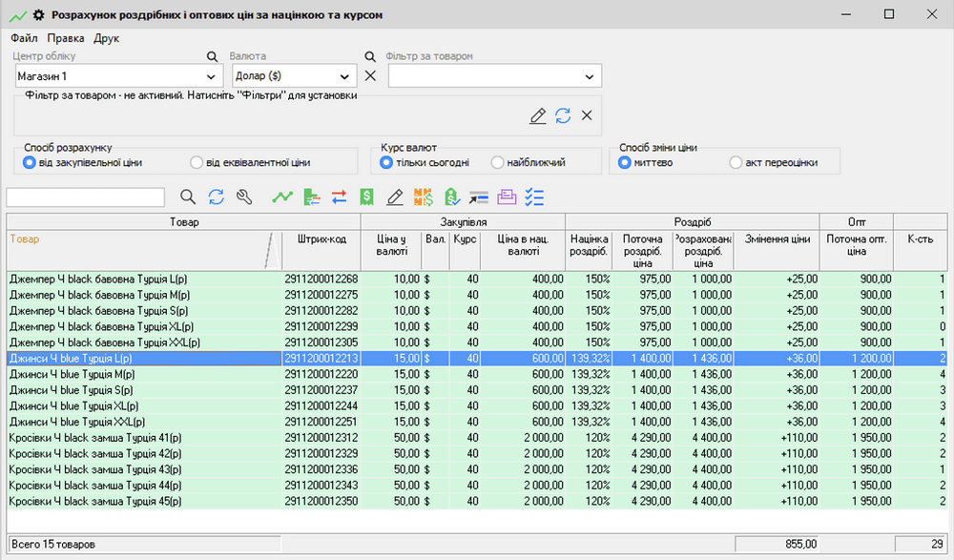Click the blue checklist toolbar icon
Image resolution: width=954 pixels, height=560 pixels.
pyautogui.click(x=534, y=197)
